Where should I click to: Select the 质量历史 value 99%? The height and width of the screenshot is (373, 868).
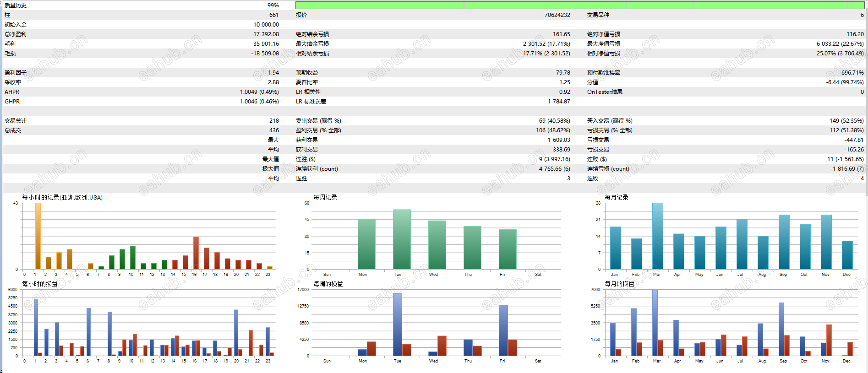click(x=273, y=5)
